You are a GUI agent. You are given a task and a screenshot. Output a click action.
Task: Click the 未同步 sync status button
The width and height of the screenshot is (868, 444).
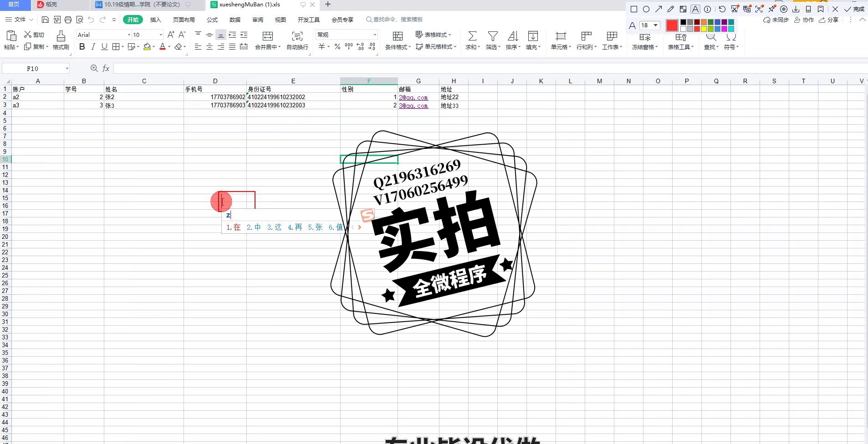tap(776, 20)
